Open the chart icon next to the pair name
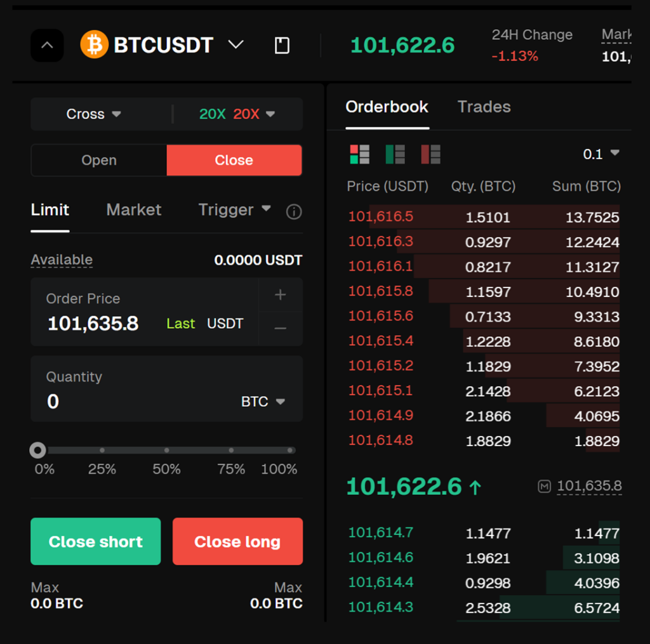The image size is (650, 644). (x=281, y=45)
